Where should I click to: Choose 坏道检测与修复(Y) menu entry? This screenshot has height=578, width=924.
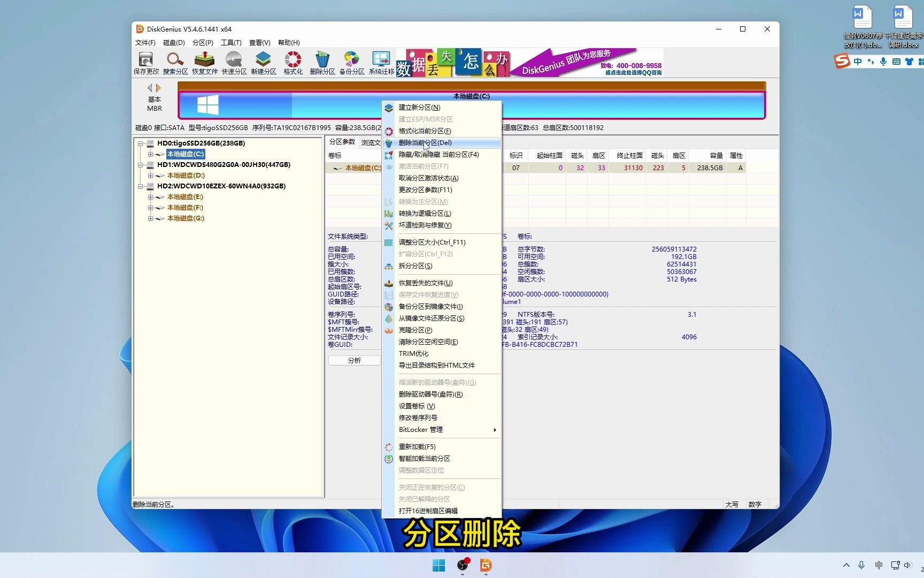[x=442, y=225]
